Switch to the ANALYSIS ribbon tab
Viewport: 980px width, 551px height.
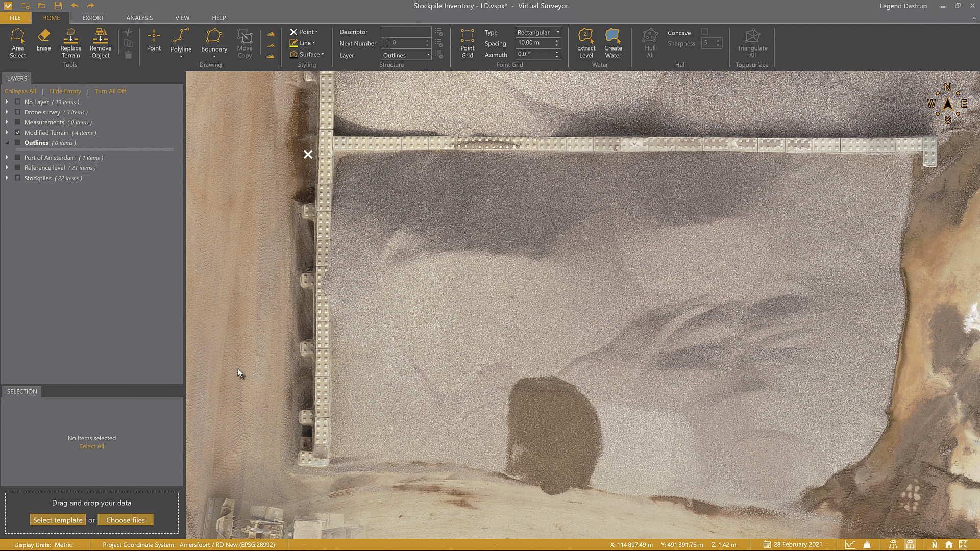coord(139,18)
